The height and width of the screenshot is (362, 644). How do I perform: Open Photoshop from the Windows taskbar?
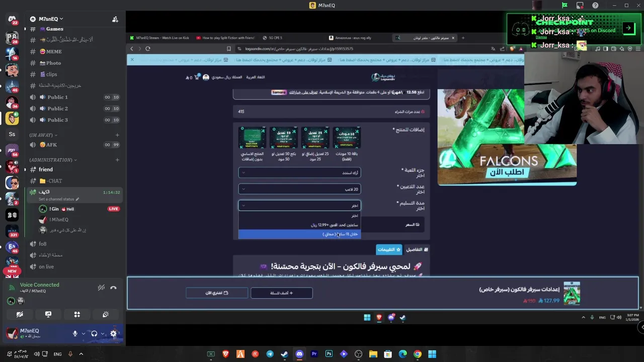[x=329, y=354]
